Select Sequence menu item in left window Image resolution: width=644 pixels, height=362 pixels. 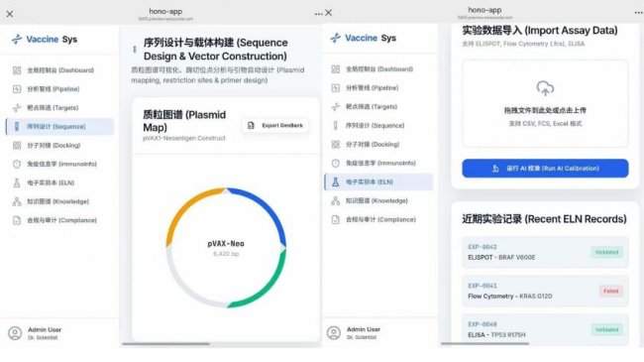[x=59, y=126]
